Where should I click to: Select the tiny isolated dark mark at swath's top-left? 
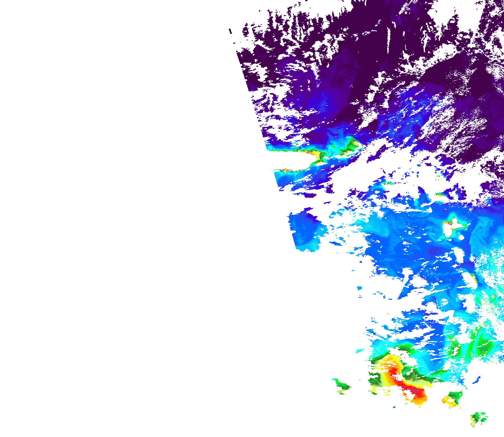pyautogui.click(x=230, y=31)
